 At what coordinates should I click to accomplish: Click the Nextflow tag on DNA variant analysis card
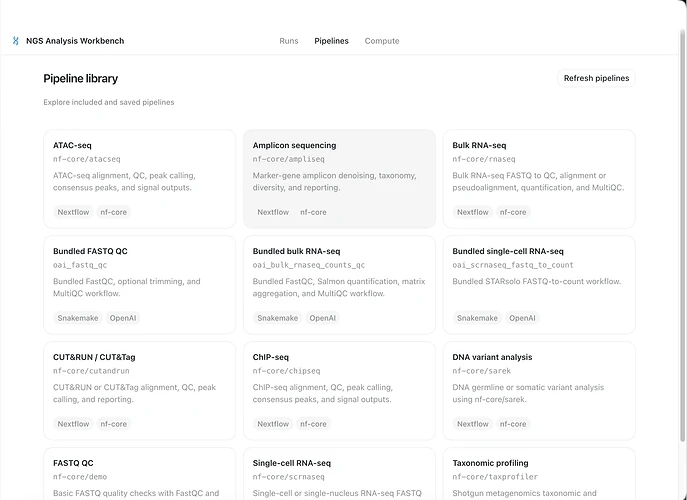click(x=473, y=424)
